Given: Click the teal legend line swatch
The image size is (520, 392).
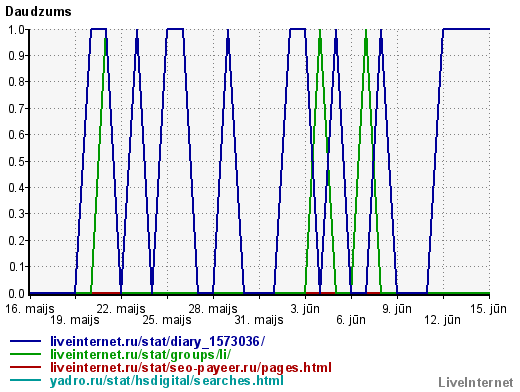Looking at the screenshot, I should 25,380.
